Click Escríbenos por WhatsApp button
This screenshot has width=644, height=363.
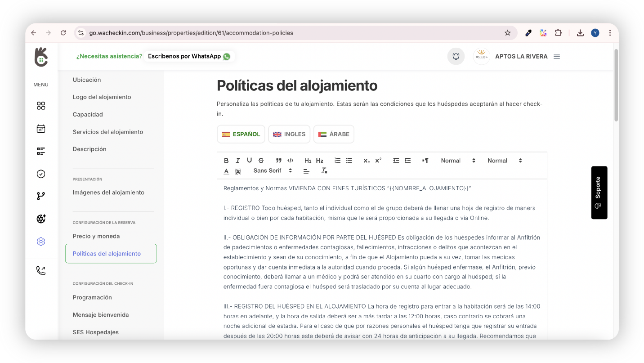pos(189,56)
